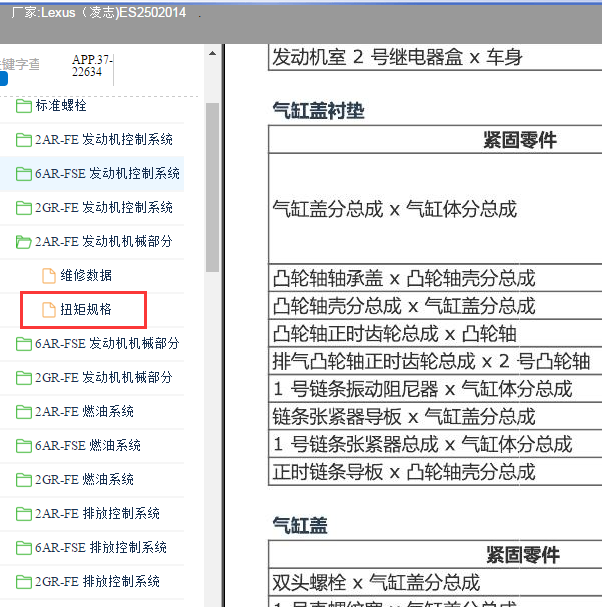Click folder icon of 2AR-FE 燃油系统
This screenshot has height=607, width=602.
coord(24,412)
